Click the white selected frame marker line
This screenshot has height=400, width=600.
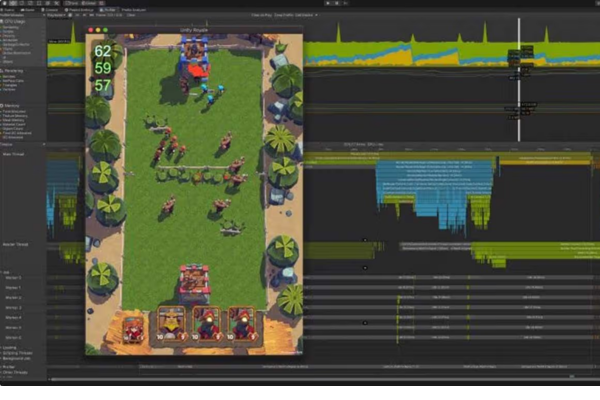click(518, 80)
